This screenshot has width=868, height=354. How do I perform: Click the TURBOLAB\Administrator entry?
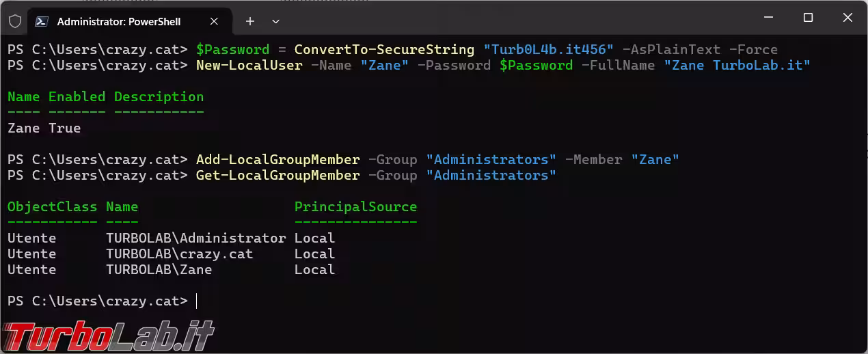195,239
